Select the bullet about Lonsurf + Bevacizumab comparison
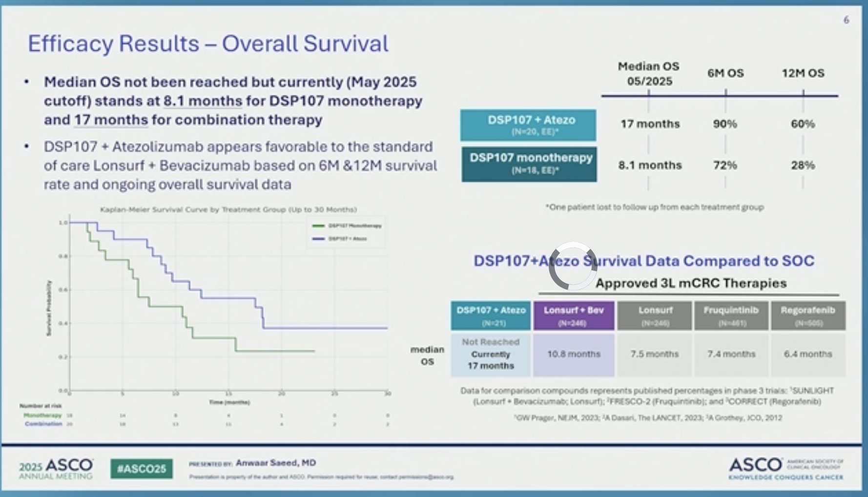The image size is (868, 497). pyautogui.click(x=240, y=166)
